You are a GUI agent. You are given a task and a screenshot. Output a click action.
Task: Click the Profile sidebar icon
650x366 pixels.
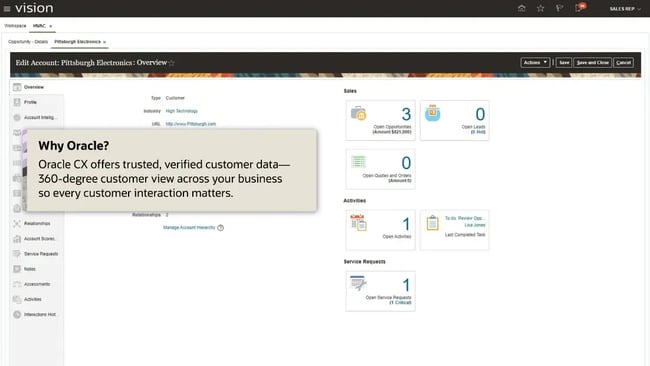coord(17,102)
